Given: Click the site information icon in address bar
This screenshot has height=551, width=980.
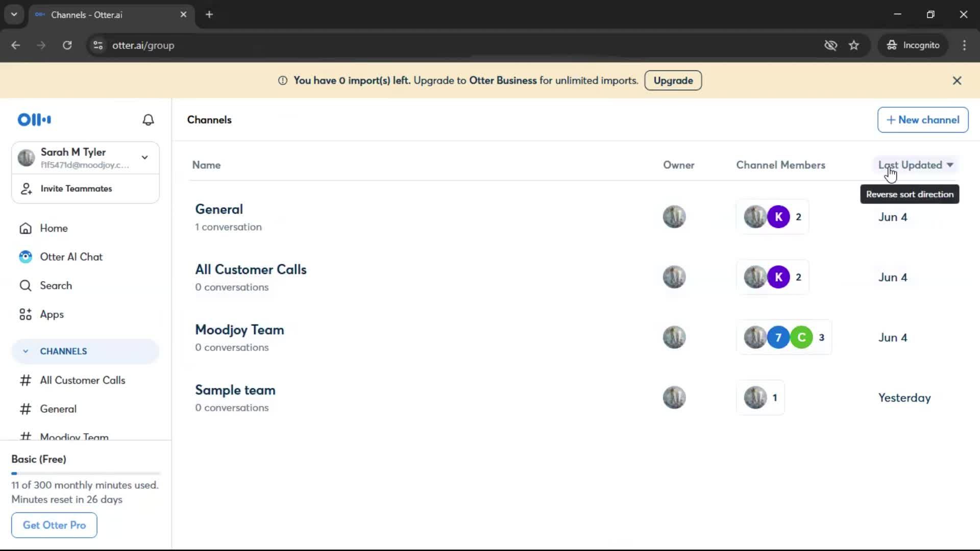Looking at the screenshot, I should click(98, 45).
